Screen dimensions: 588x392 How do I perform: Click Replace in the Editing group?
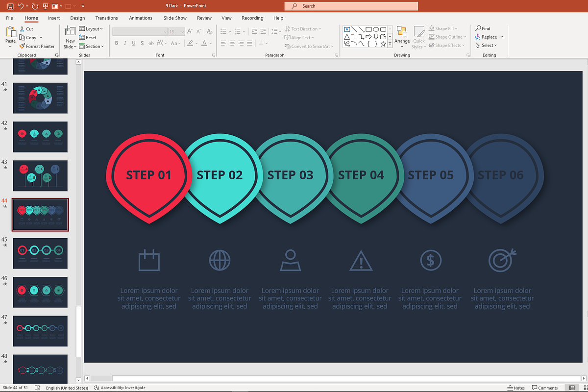coord(486,37)
